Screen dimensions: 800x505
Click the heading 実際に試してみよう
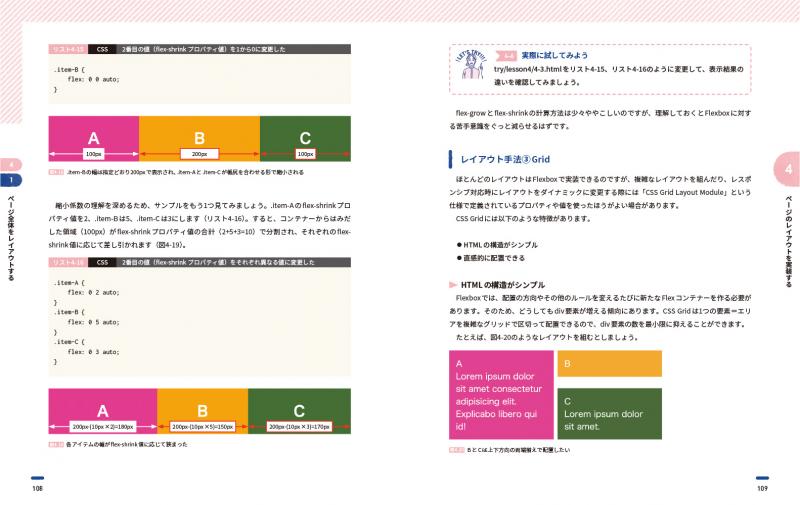pyautogui.click(x=555, y=55)
